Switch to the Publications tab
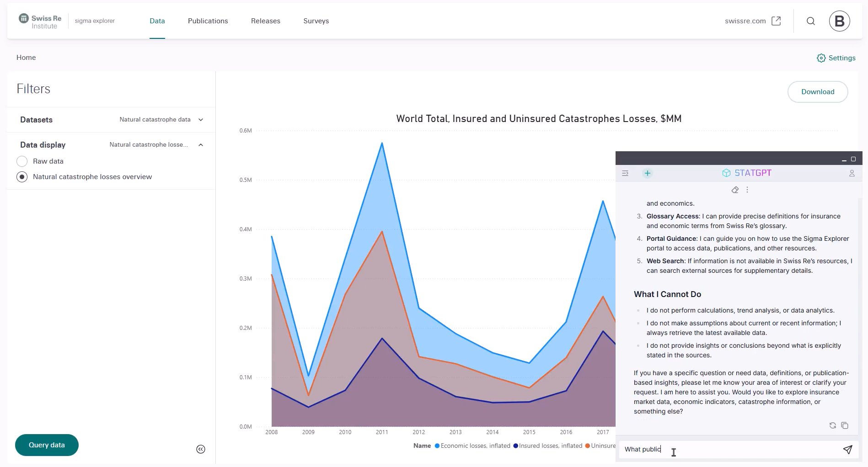Image resolution: width=868 pixels, height=467 pixels. click(208, 21)
